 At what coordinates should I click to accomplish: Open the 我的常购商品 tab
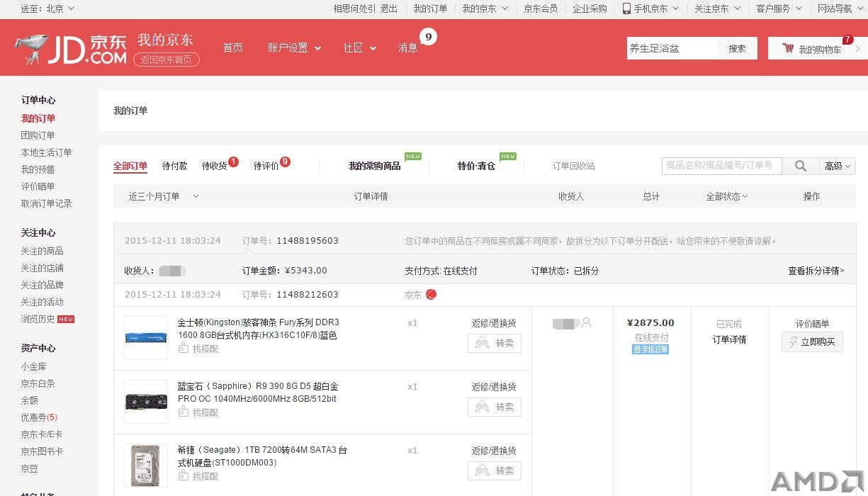pos(375,166)
